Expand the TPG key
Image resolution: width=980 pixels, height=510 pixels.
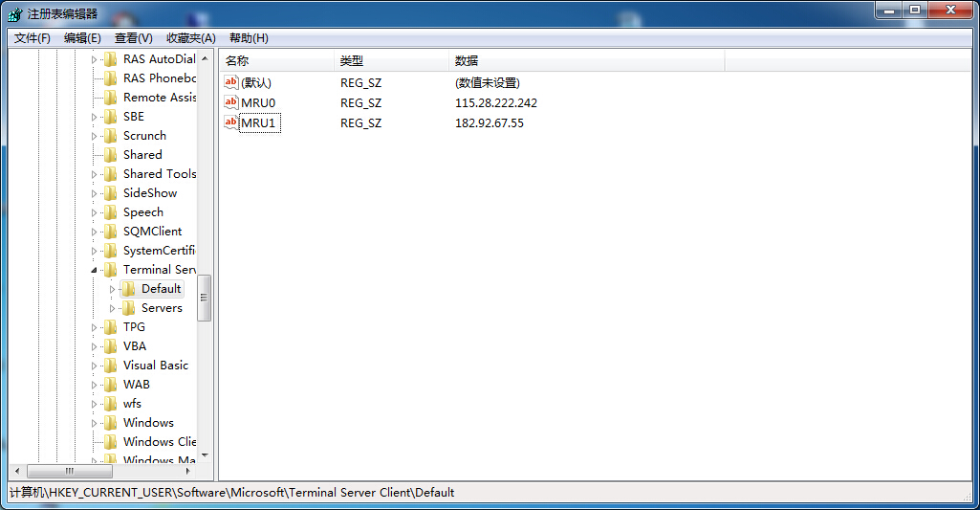[x=95, y=327]
